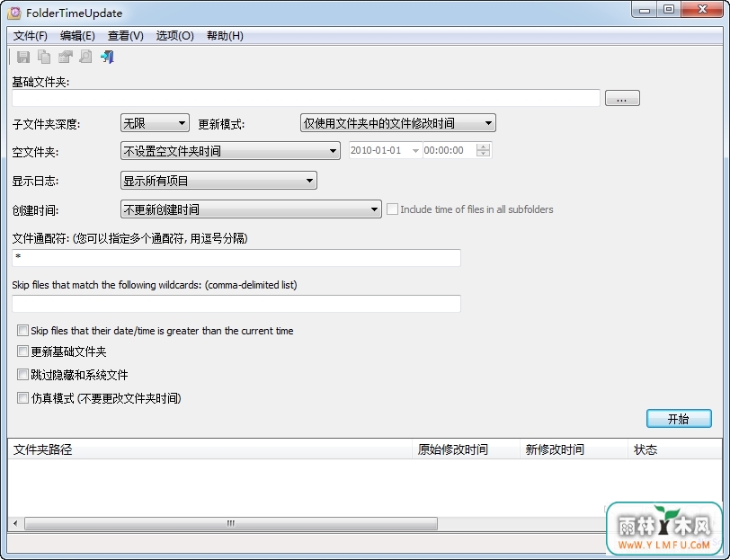Minimize the FolderTimeUpdate window
The width and height of the screenshot is (730, 560).
pyautogui.click(x=645, y=10)
